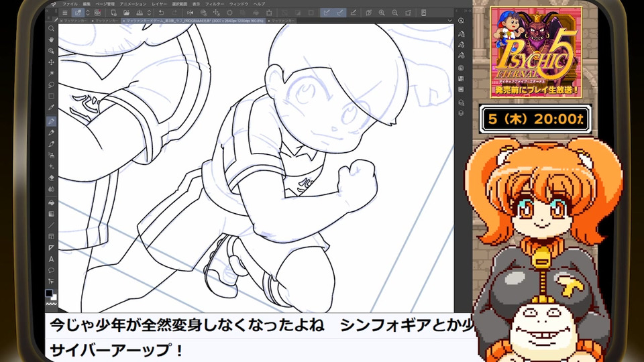Open the 選択範囲 menu
644x362 pixels.
180,4
